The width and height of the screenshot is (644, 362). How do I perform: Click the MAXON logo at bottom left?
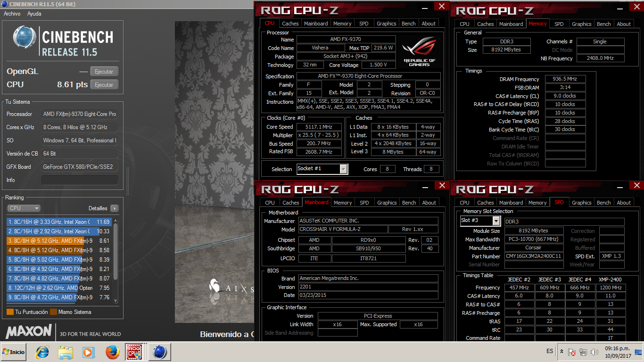click(28, 331)
